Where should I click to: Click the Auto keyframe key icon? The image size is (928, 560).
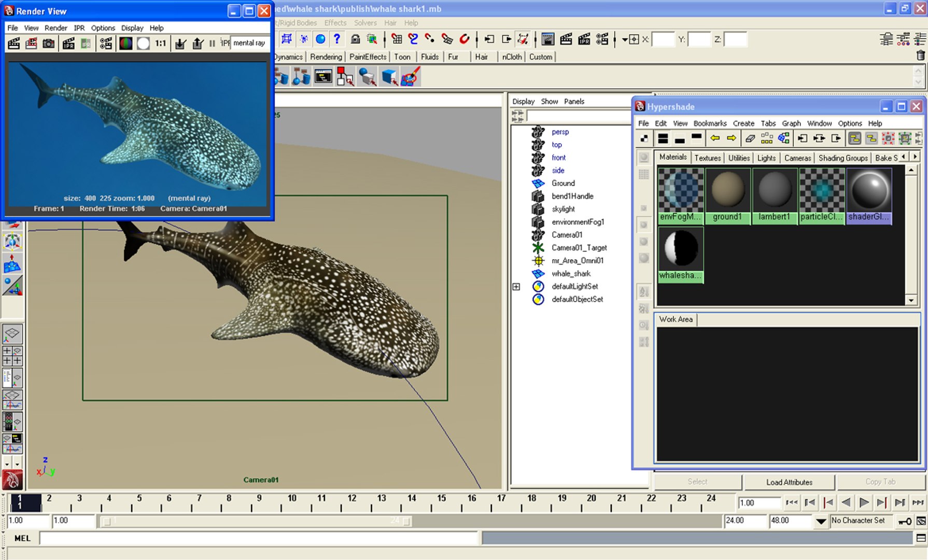click(905, 521)
